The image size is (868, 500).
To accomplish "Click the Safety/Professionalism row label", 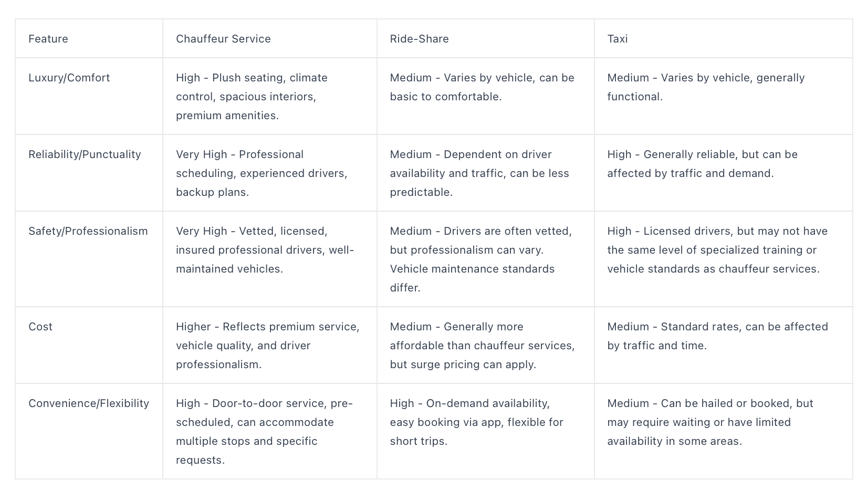I will [x=88, y=231].
